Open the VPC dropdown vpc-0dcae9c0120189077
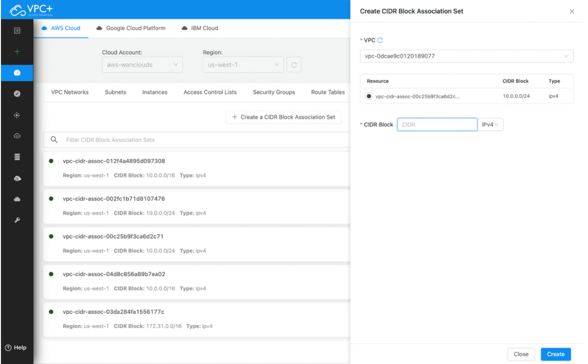Image resolution: width=588 pixels, height=364 pixels. pyautogui.click(x=466, y=56)
